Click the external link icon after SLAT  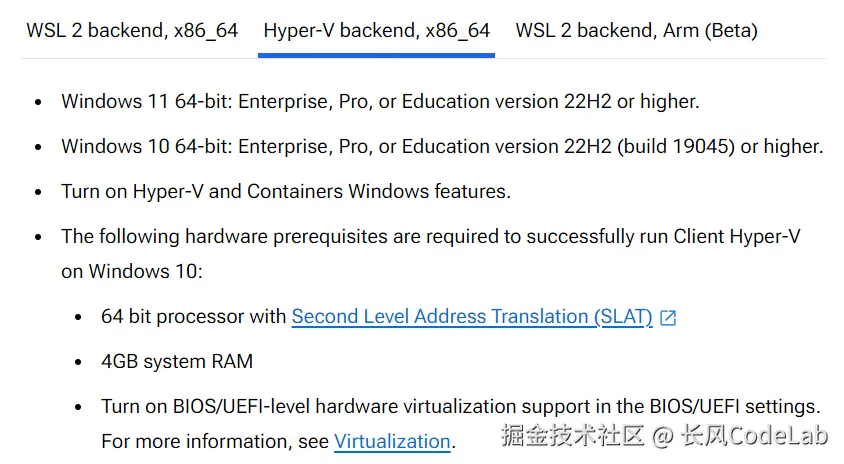coord(669,318)
